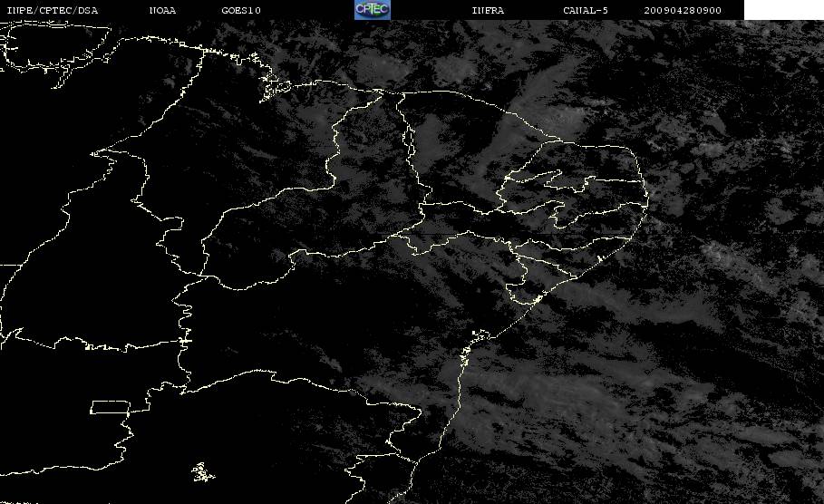Click the CANAL-5 channel label
The width and height of the screenshot is (824, 504).
pyautogui.click(x=586, y=11)
